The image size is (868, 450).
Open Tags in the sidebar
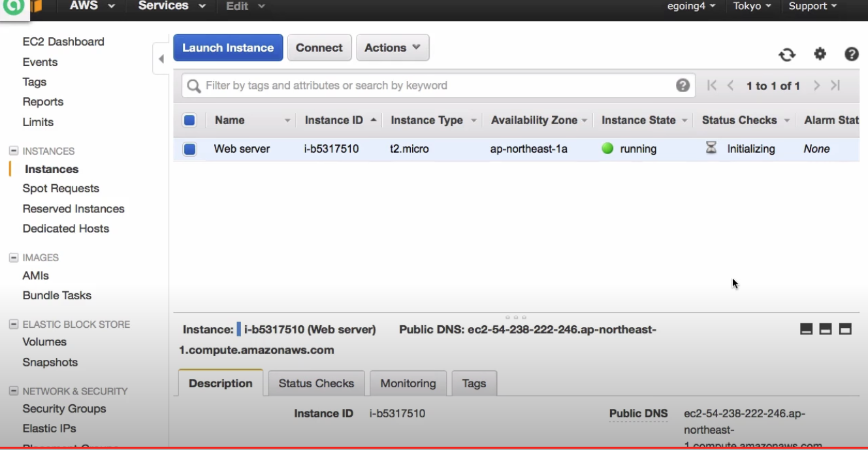(x=35, y=82)
